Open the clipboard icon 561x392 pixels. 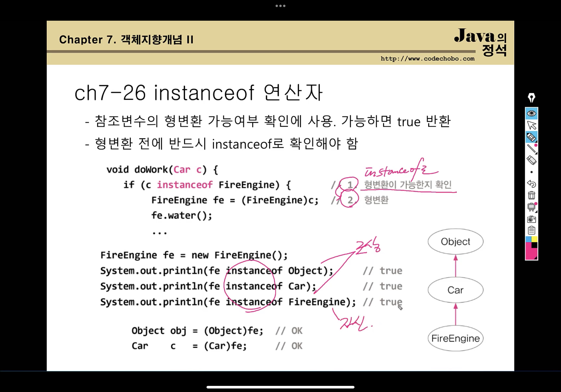(x=531, y=230)
